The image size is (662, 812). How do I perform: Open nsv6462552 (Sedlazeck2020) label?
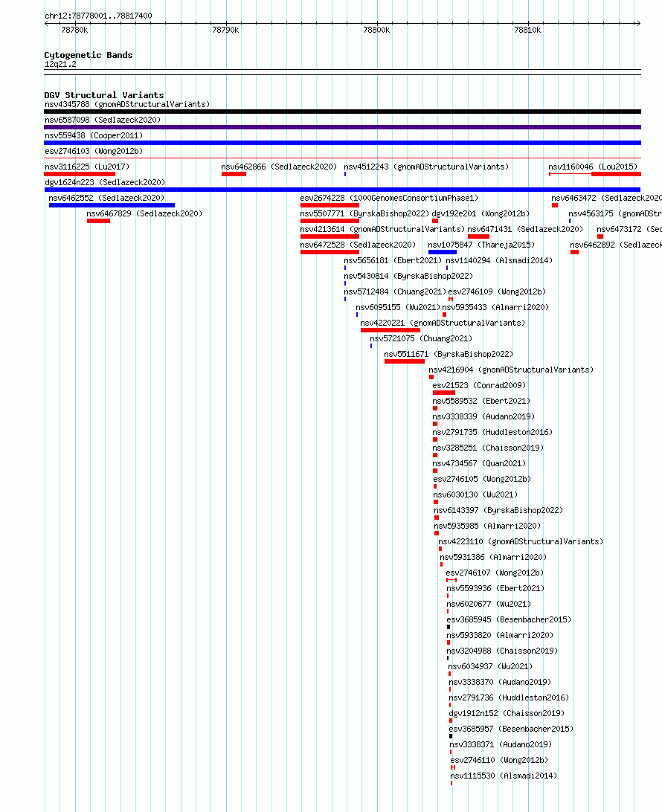pyautogui.click(x=106, y=198)
